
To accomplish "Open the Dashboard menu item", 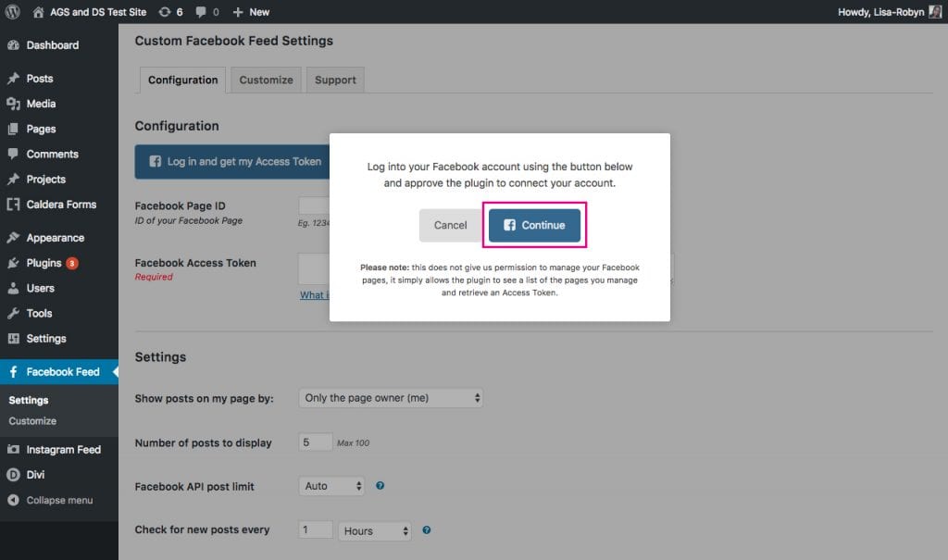I will click(x=53, y=45).
